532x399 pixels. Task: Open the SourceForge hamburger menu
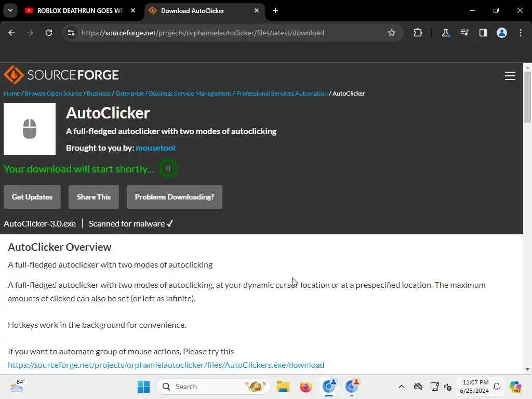pyautogui.click(x=510, y=76)
